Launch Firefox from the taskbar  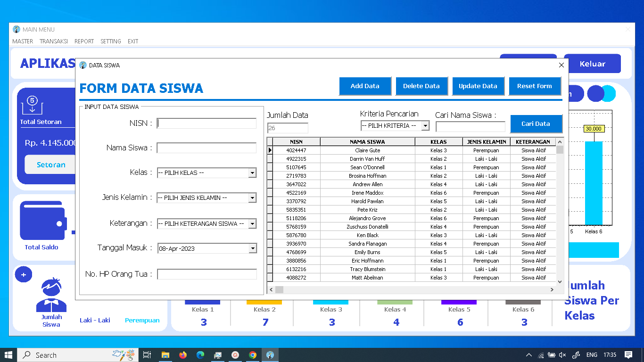click(183, 354)
